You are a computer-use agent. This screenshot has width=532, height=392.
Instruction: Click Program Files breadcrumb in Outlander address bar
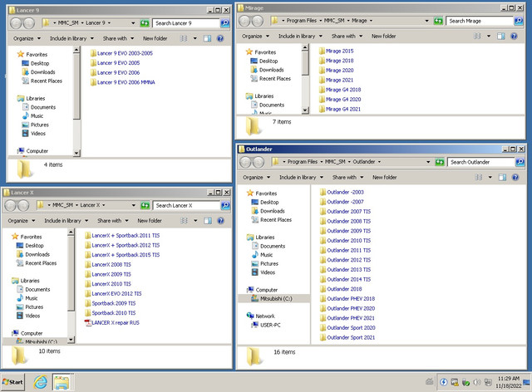tap(303, 162)
